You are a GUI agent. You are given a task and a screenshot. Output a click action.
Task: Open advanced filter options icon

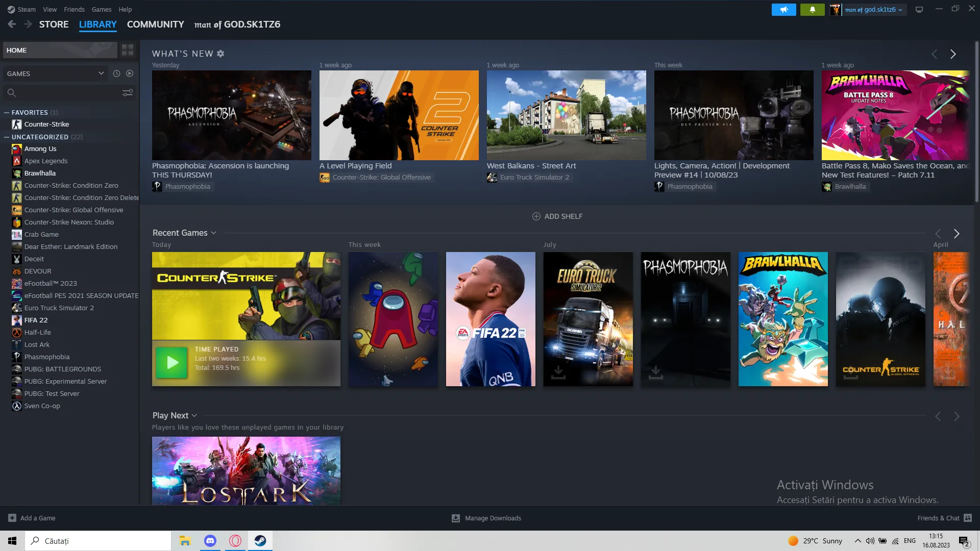[x=128, y=92]
